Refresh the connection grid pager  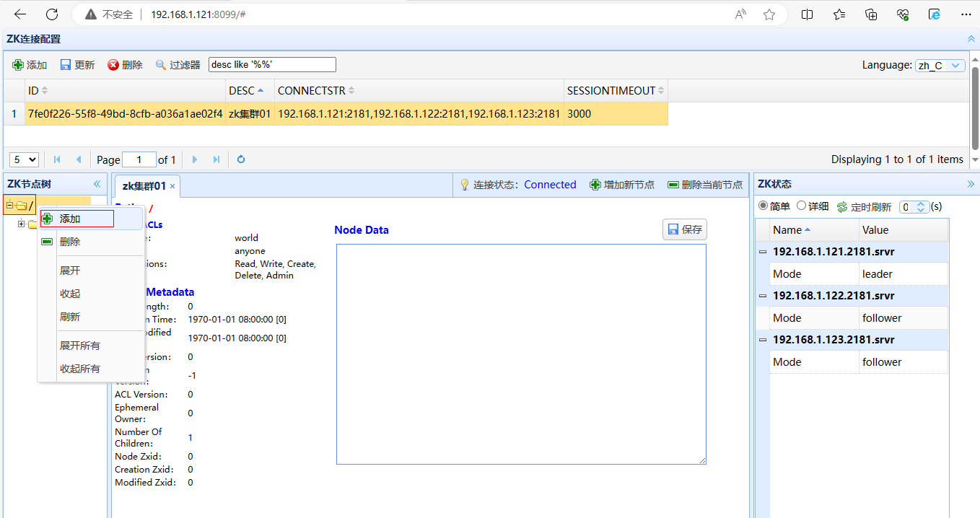[241, 159]
